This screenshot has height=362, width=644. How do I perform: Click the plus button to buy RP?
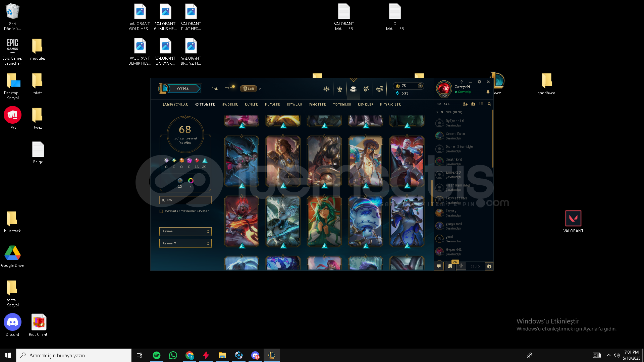420,86
